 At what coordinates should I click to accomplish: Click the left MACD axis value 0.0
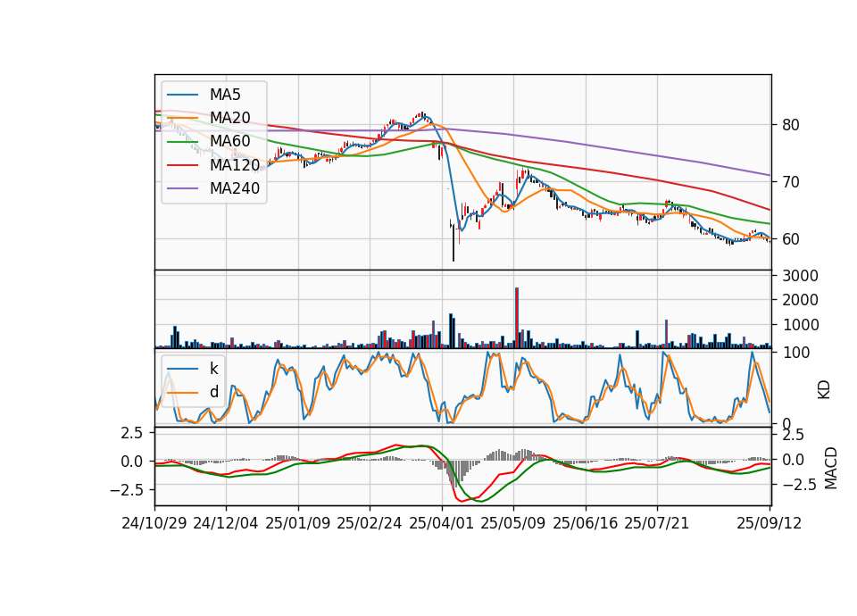[x=131, y=462]
